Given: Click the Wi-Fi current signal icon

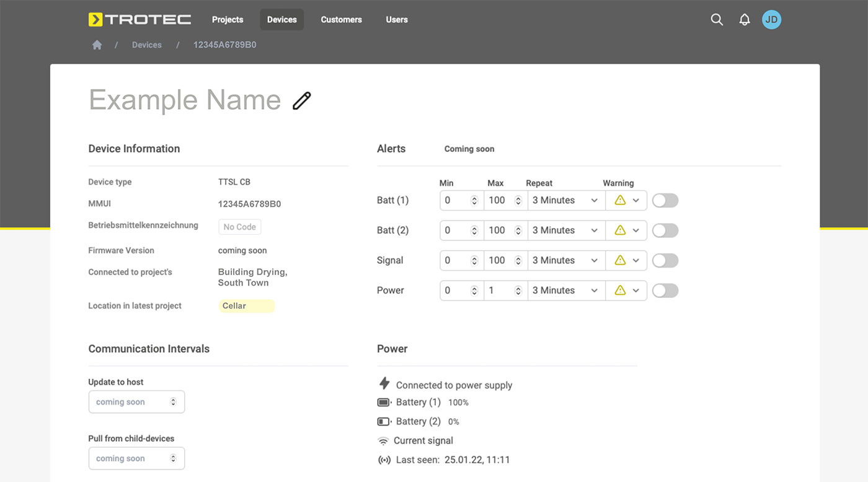Looking at the screenshot, I should point(383,441).
